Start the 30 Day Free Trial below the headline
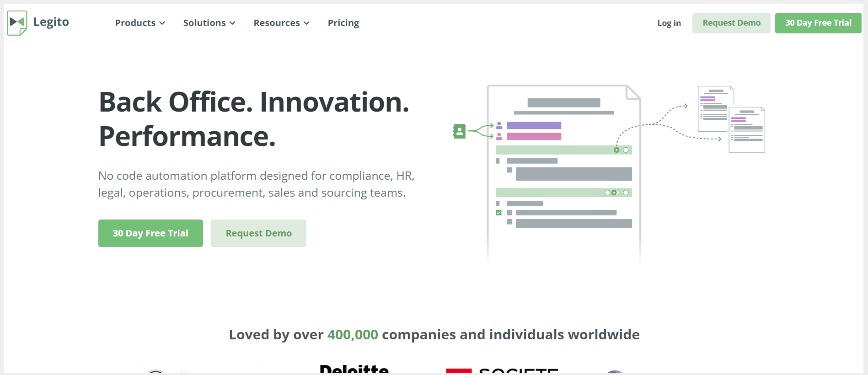 (x=150, y=233)
